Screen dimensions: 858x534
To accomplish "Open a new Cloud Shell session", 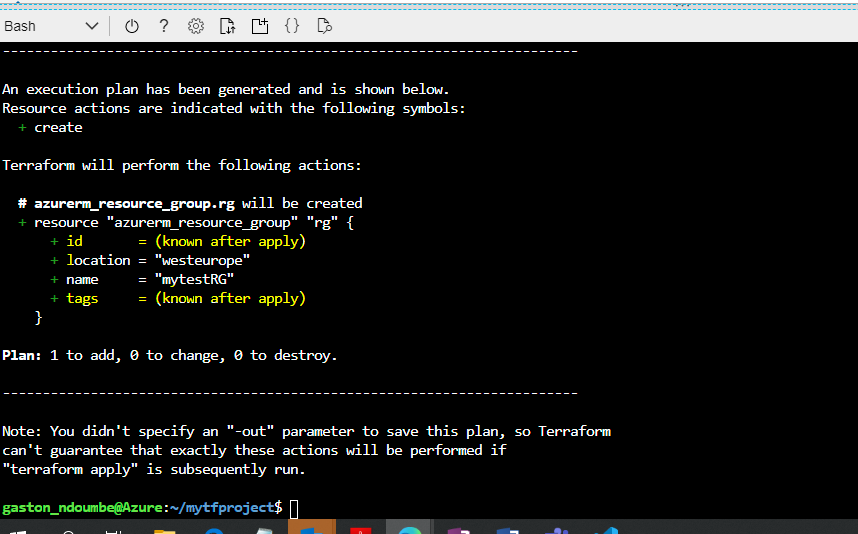I will (x=260, y=26).
